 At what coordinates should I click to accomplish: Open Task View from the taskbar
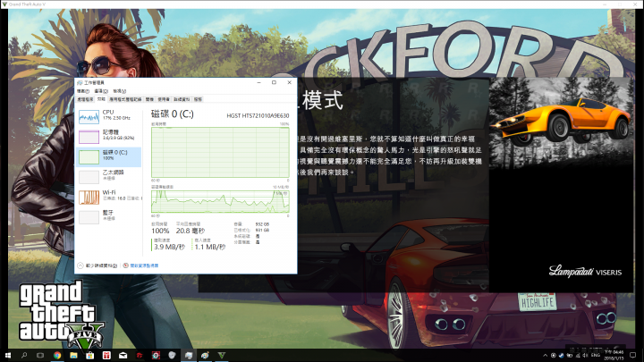click(x=40, y=356)
